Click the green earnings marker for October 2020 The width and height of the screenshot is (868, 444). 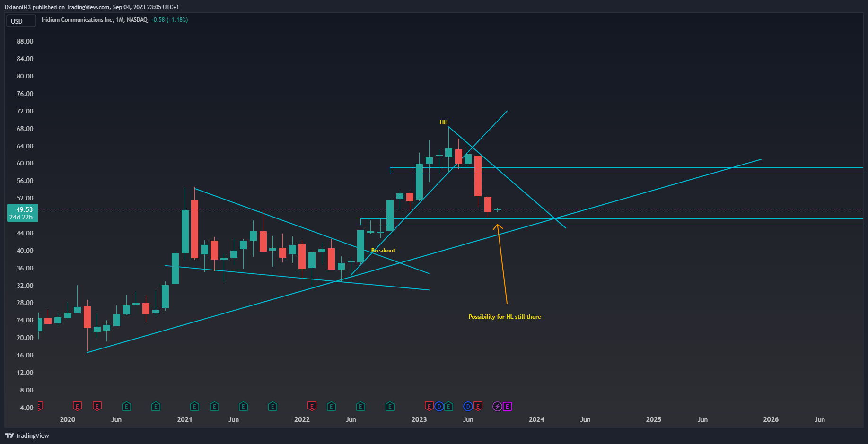coord(156,406)
